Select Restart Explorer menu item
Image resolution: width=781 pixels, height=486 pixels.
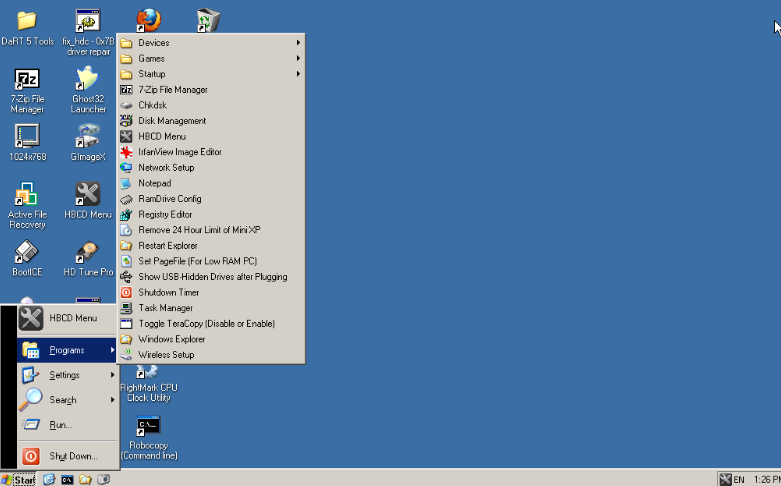point(211,245)
